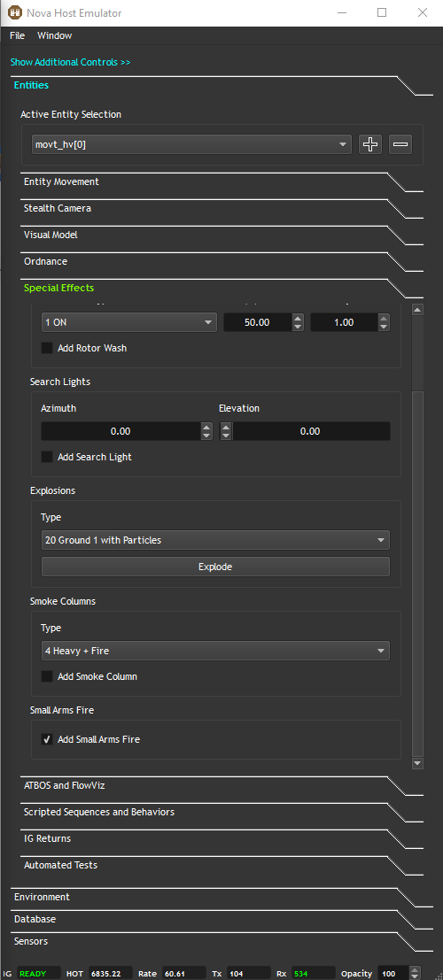This screenshot has width=443, height=980.
Task: Decrement Search Lights Elevation value
Action: coord(226,436)
